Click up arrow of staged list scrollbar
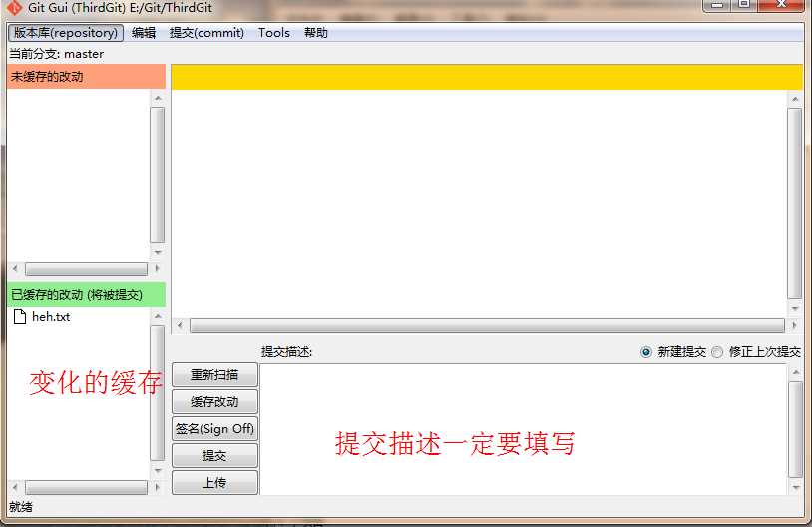Viewport: 812px width, 527px height. (158, 316)
